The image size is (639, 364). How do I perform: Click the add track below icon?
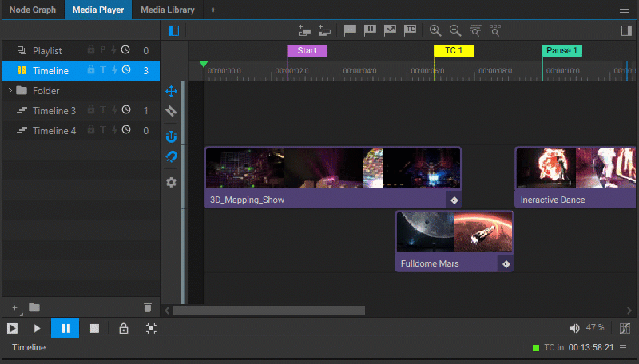(x=324, y=30)
